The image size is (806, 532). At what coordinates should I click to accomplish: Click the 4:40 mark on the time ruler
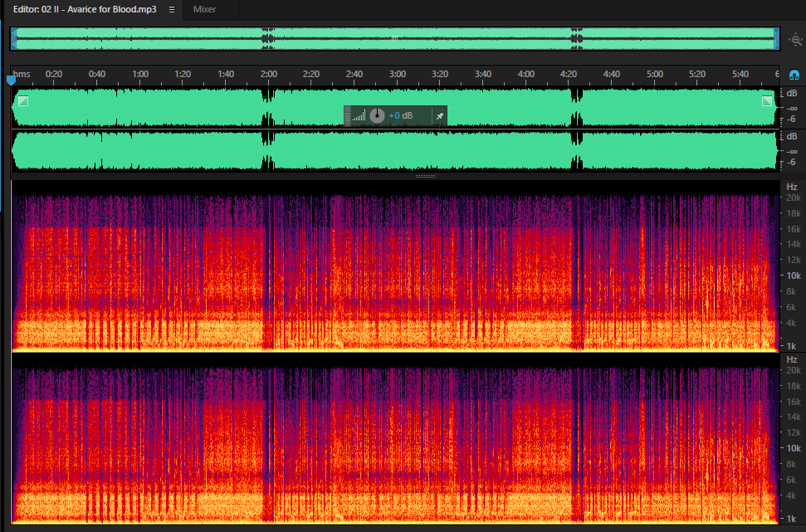(x=611, y=74)
